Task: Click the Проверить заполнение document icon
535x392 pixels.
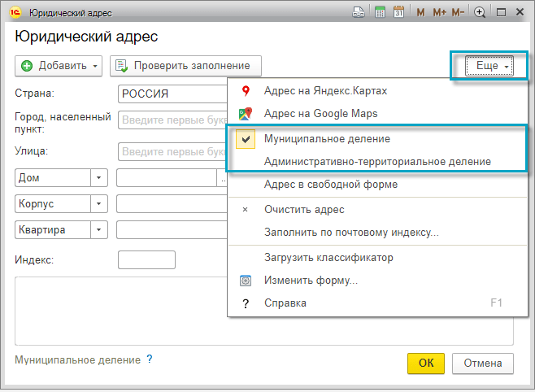Action: [121, 66]
